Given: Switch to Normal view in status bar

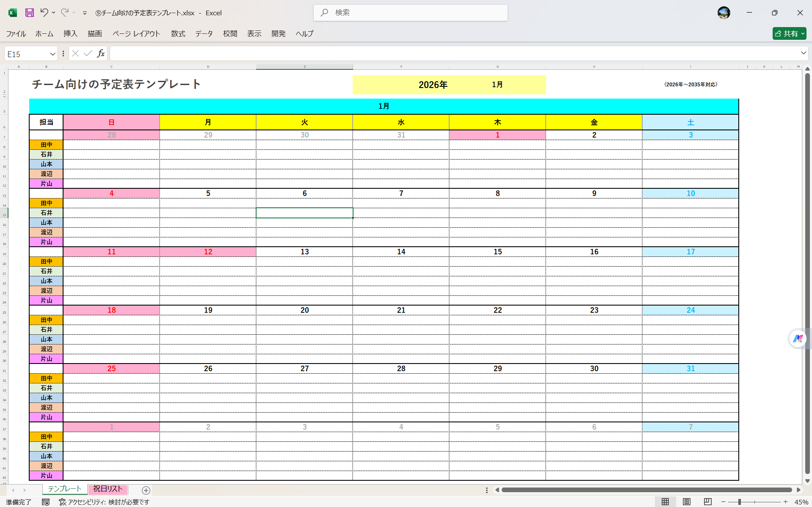Looking at the screenshot, I should point(666,501).
